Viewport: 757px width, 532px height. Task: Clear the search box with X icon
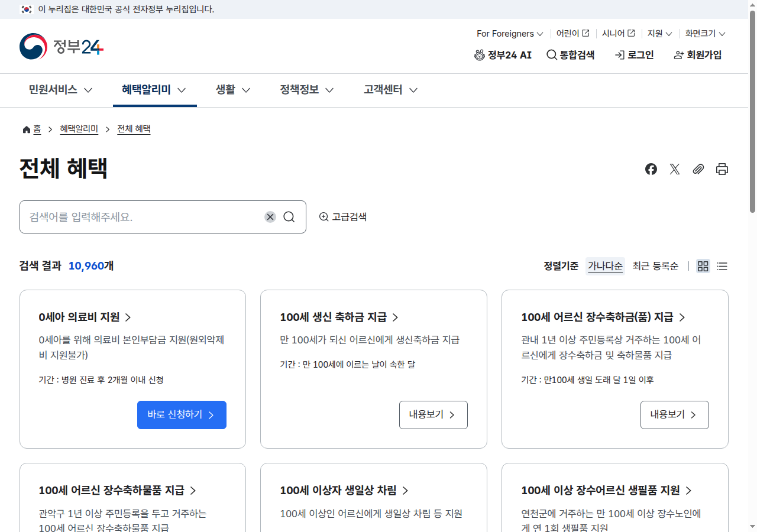tap(270, 217)
